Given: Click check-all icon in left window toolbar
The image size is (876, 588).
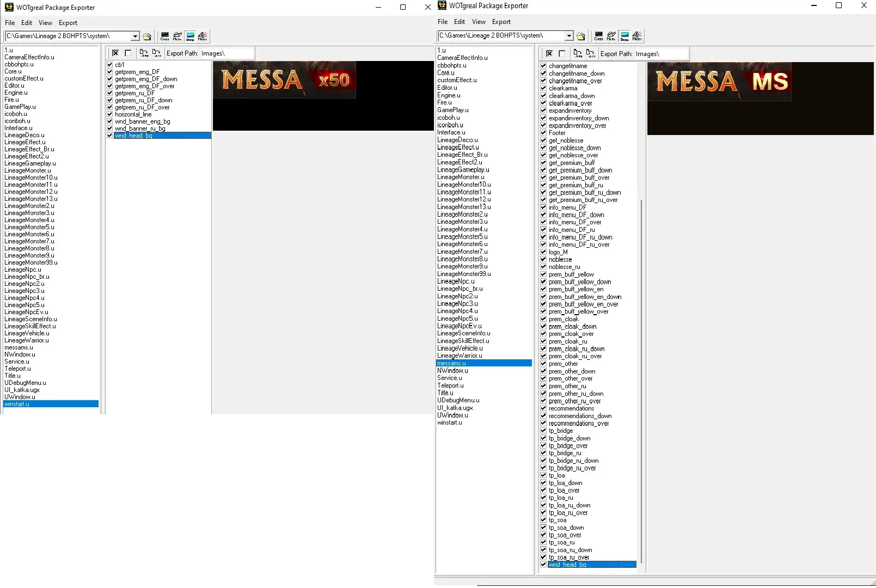Looking at the screenshot, I should 115,53.
